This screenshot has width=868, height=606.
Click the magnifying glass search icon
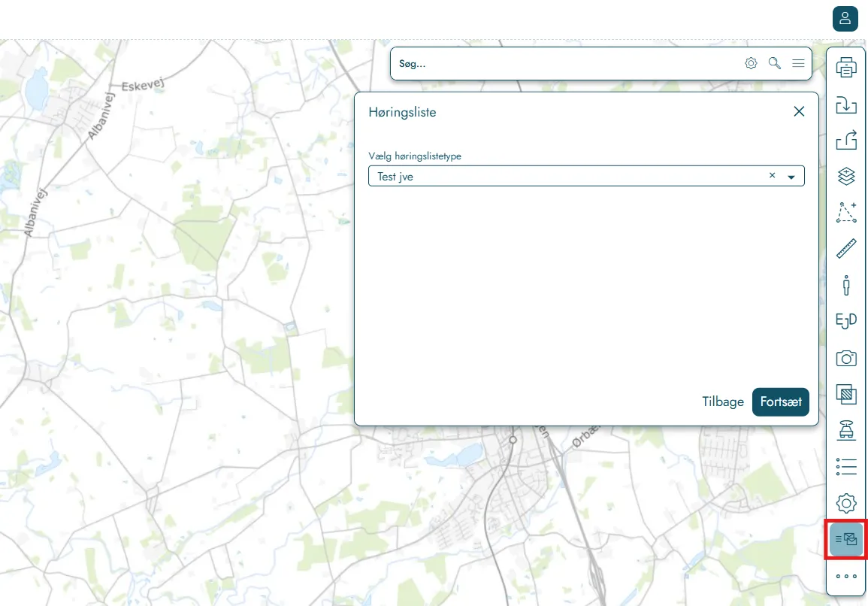click(x=775, y=63)
